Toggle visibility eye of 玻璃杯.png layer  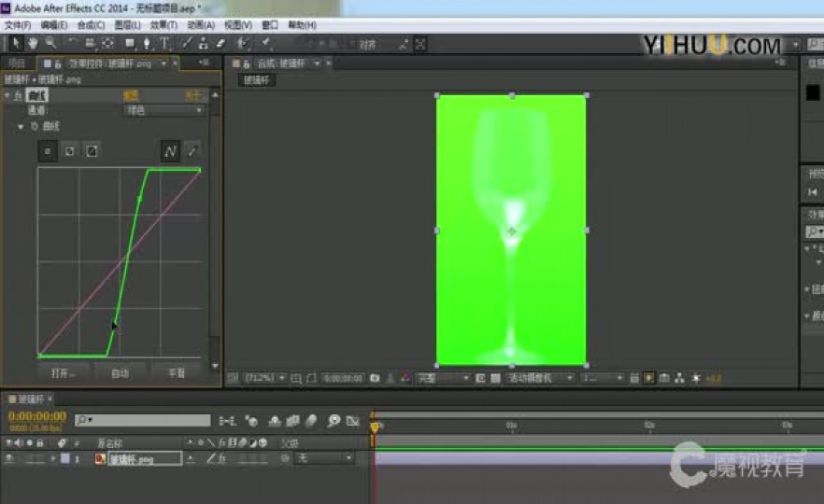9,459
